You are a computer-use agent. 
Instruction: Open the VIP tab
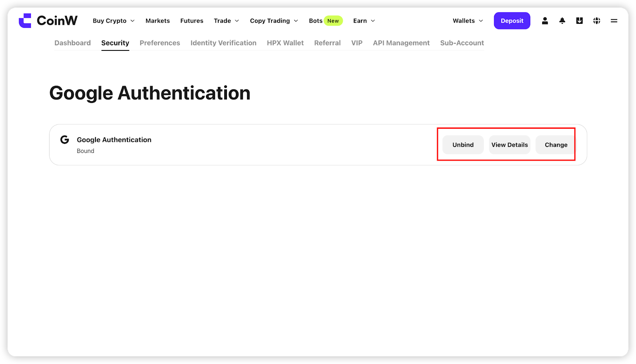357,43
